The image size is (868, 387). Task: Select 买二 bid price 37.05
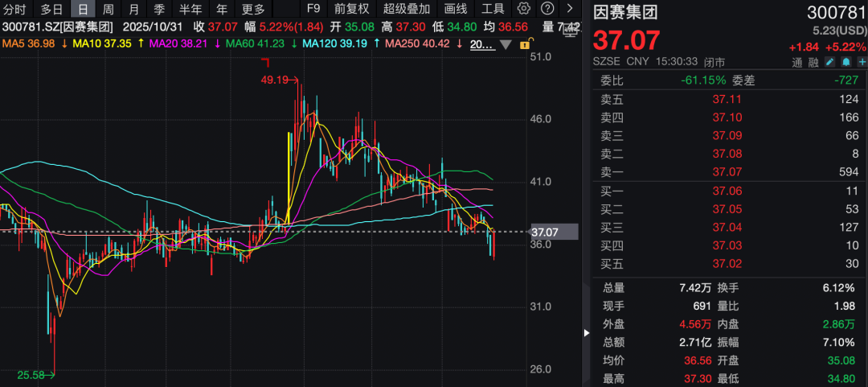(x=727, y=209)
